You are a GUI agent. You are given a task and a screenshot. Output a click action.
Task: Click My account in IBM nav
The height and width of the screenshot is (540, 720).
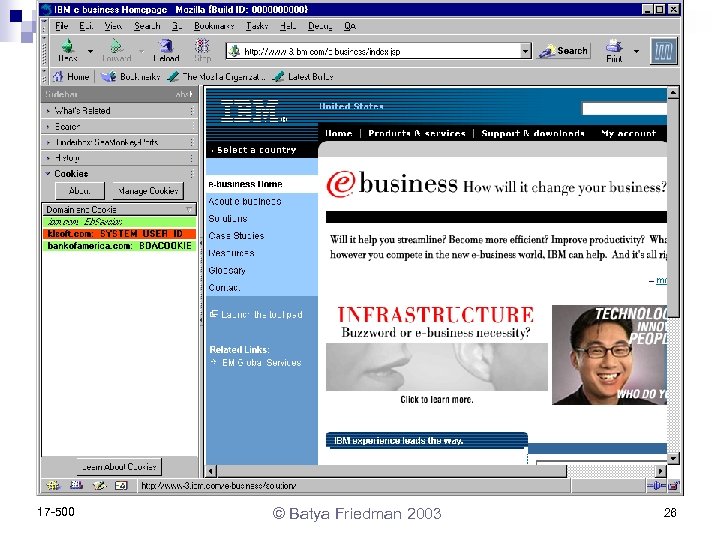click(x=629, y=133)
